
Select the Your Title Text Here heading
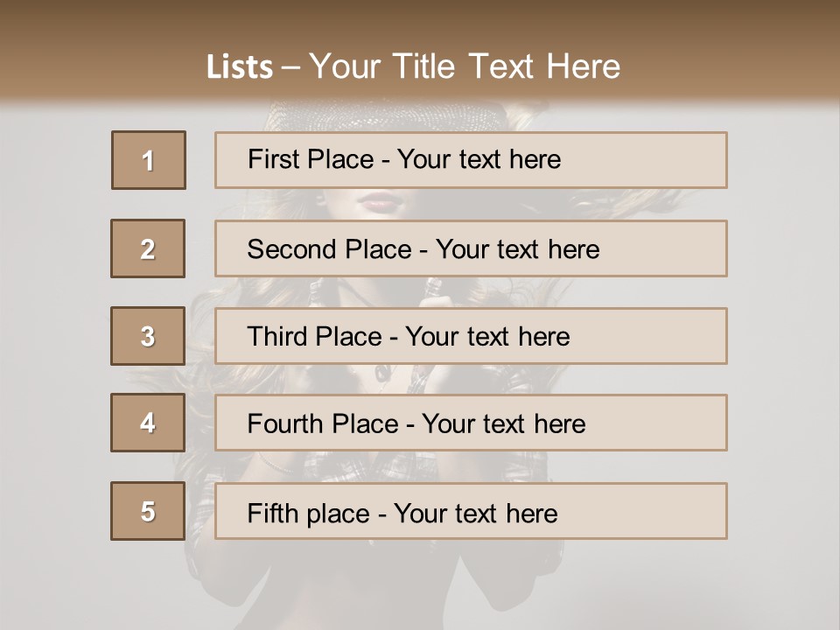pyautogui.click(x=465, y=66)
